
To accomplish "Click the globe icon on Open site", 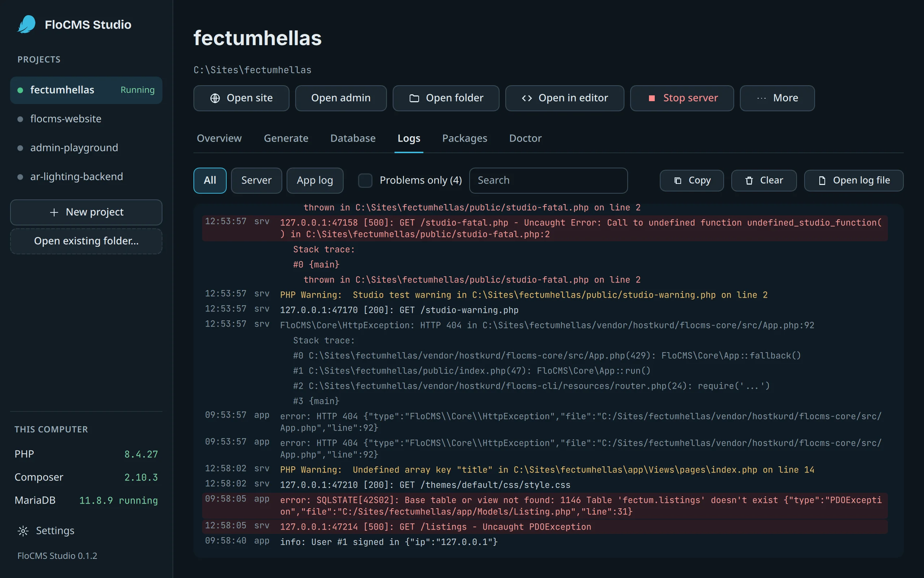I will [x=215, y=98].
